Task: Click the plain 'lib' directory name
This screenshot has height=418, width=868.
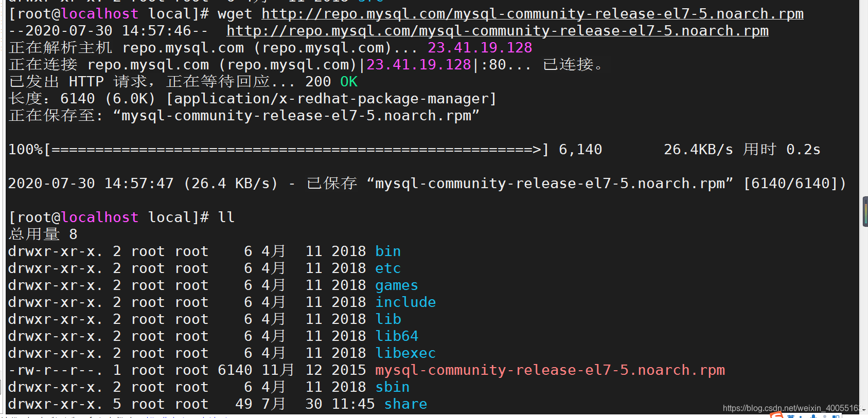Action: pos(388,319)
